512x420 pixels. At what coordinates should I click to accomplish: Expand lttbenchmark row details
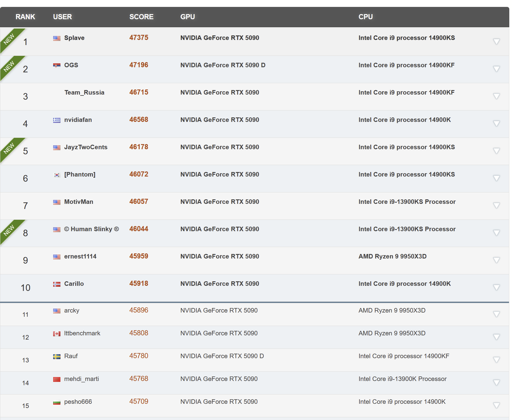coord(496,337)
